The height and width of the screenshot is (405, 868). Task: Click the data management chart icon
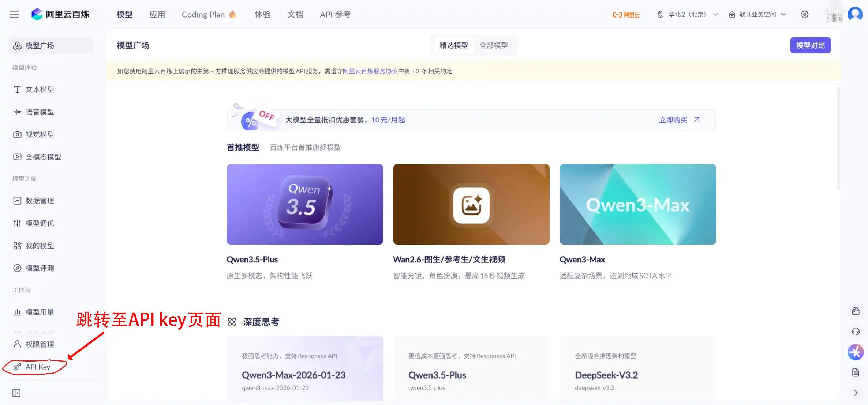pos(17,201)
